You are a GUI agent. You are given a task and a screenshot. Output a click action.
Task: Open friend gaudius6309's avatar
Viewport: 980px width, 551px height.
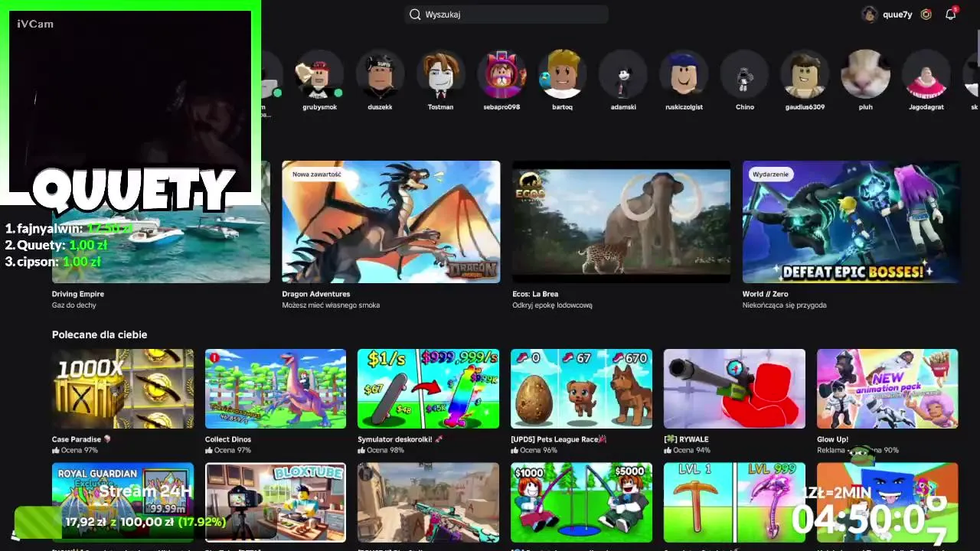pos(805,74)
